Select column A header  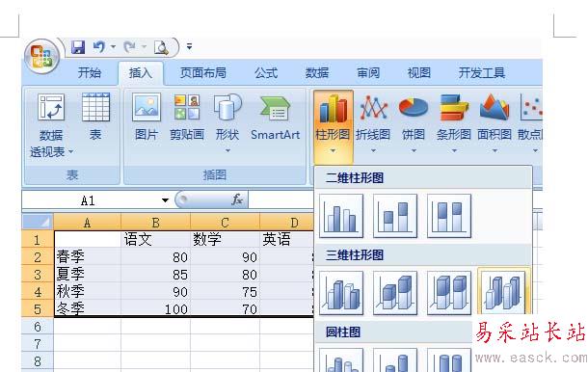(x=88, y=223)
